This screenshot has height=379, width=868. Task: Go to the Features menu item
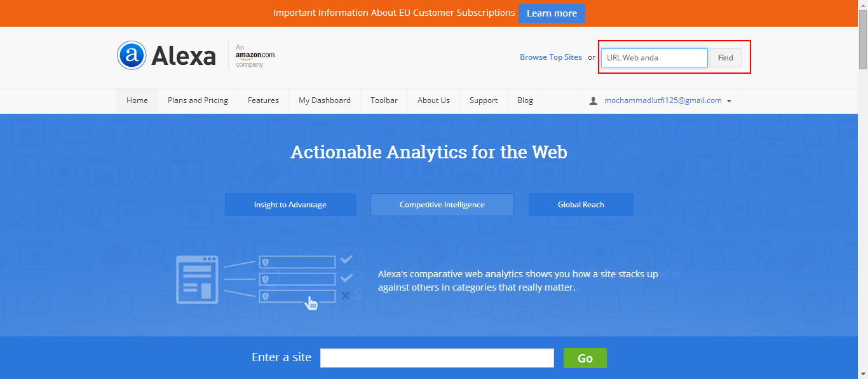[x=263, y=100]
